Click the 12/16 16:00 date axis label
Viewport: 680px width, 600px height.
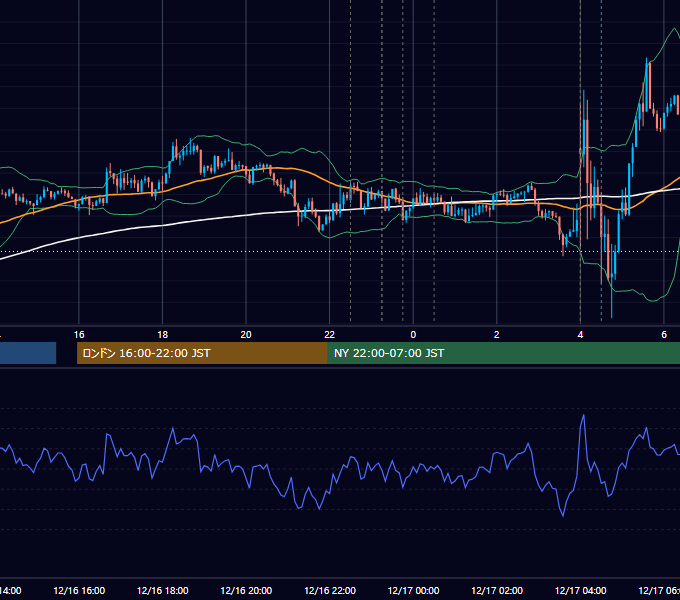79,590
